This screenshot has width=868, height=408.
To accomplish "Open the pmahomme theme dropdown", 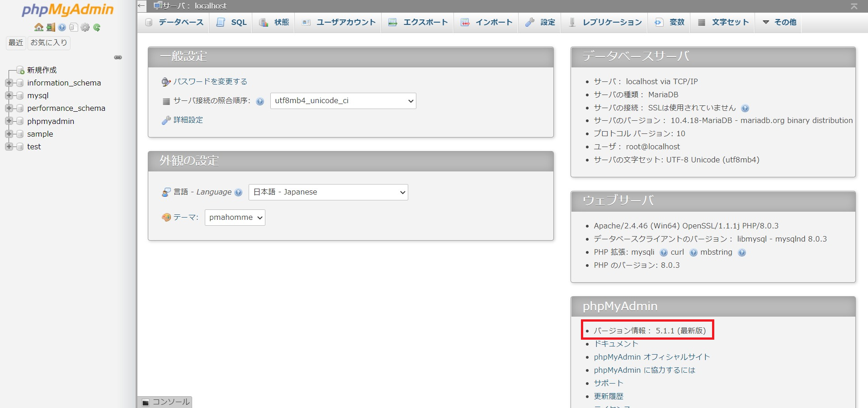I will [x=235, y=218].
